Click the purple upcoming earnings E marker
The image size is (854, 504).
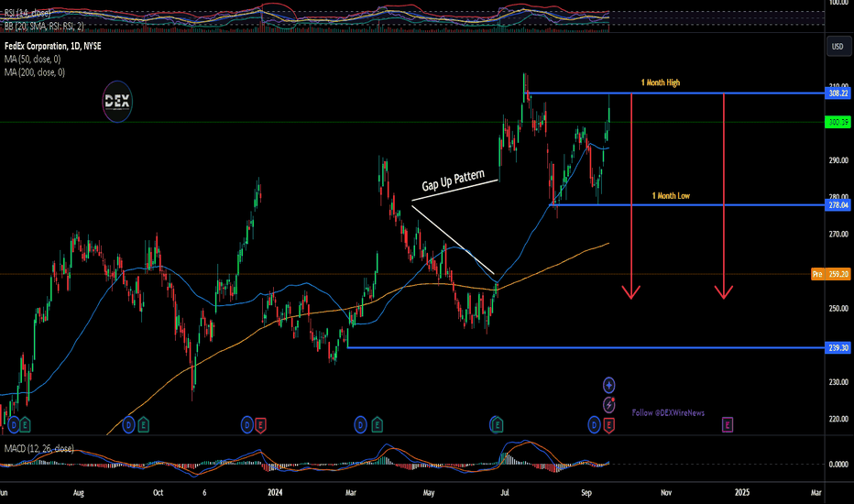click(728, 424)
